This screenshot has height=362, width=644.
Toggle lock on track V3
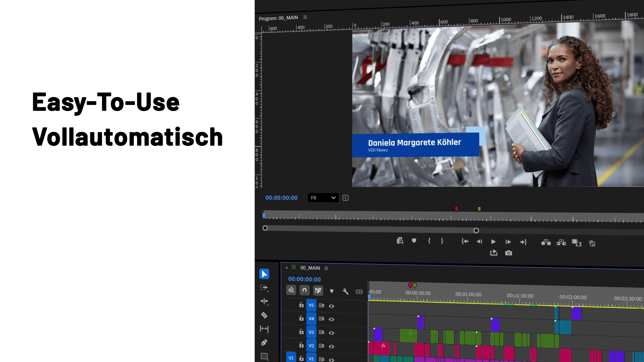pos(301,332)
